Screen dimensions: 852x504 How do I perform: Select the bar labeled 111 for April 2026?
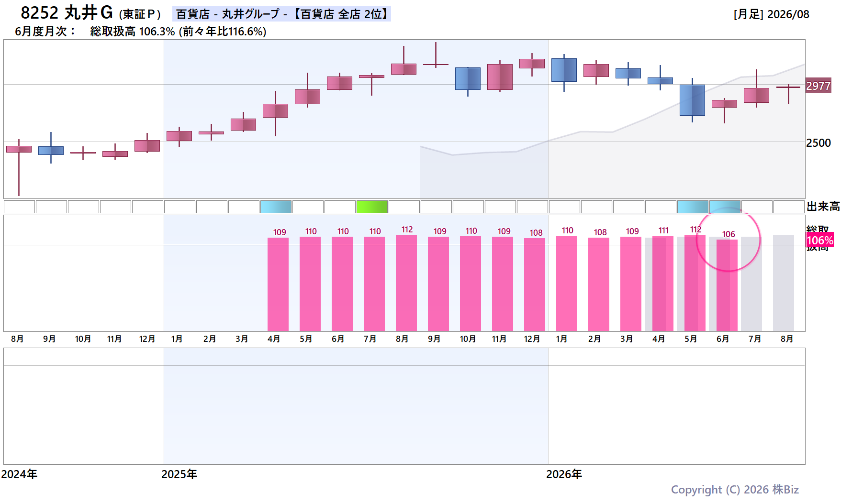[x=663, y=283]
